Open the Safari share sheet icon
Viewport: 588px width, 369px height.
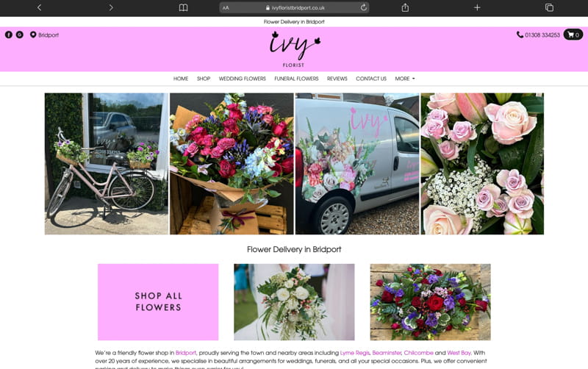[405, 7]
